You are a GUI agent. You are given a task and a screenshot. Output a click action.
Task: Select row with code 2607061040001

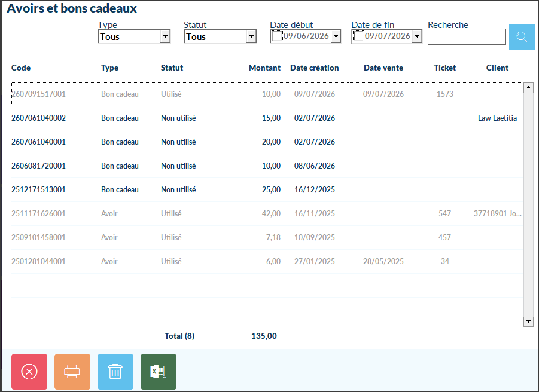click(267, 142)
